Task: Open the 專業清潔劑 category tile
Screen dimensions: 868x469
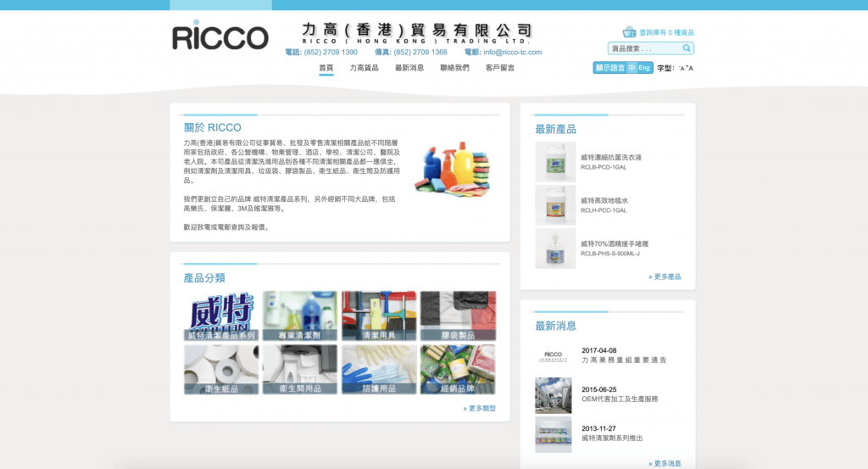Action: (299, 315)
